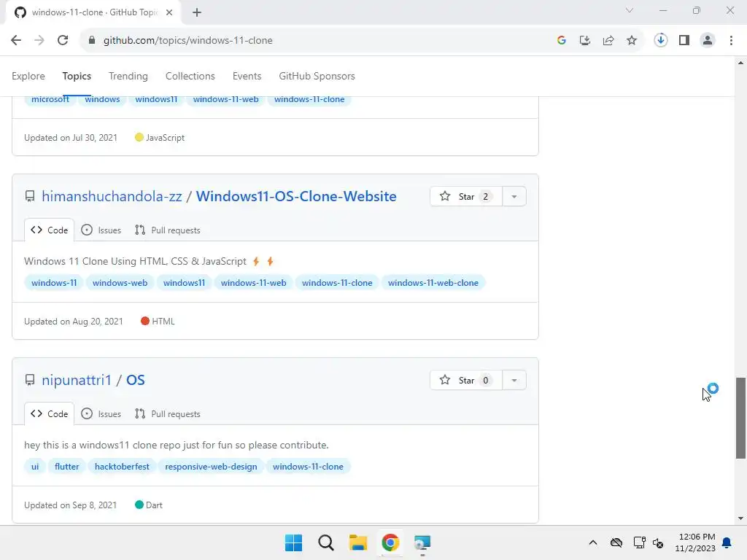Click the JavaScript language color dot

[139, 137]
